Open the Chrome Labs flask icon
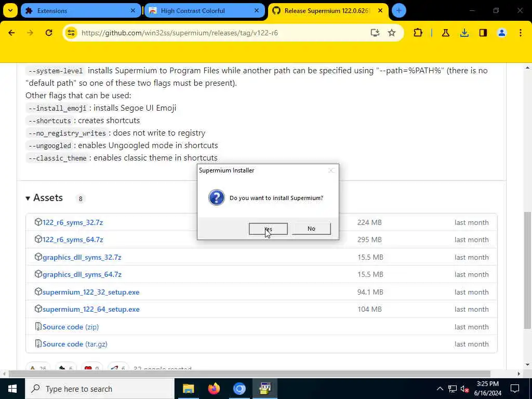 tap(445, 33)
